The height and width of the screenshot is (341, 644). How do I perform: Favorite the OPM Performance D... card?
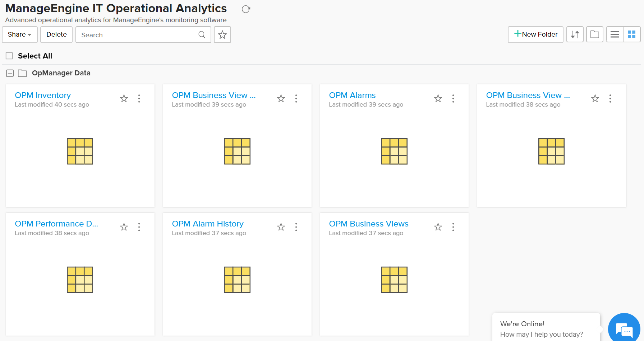[x=124, y=227]
